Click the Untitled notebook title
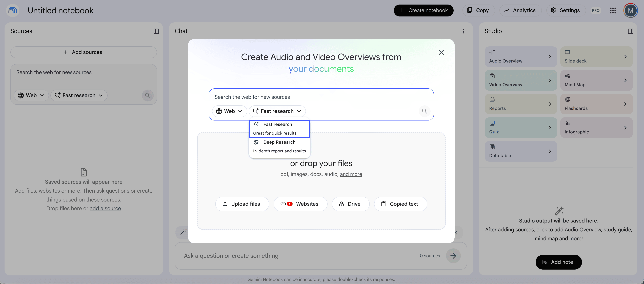644x284 pixels. 61,10
